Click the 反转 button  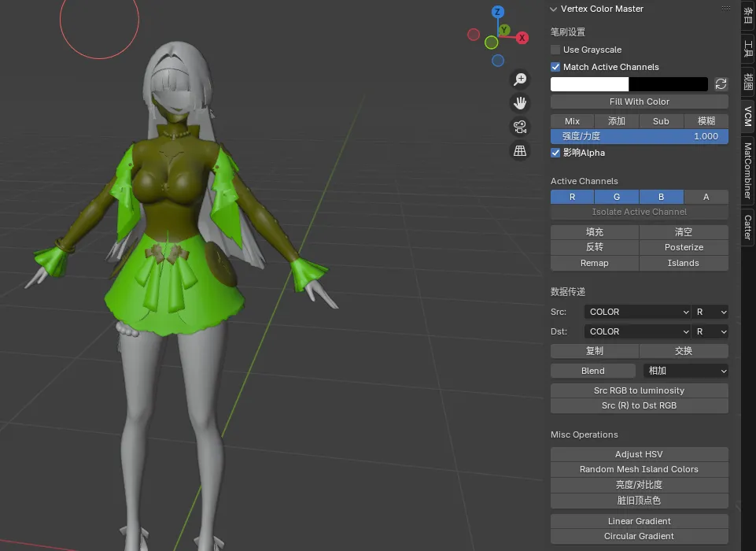595,247
